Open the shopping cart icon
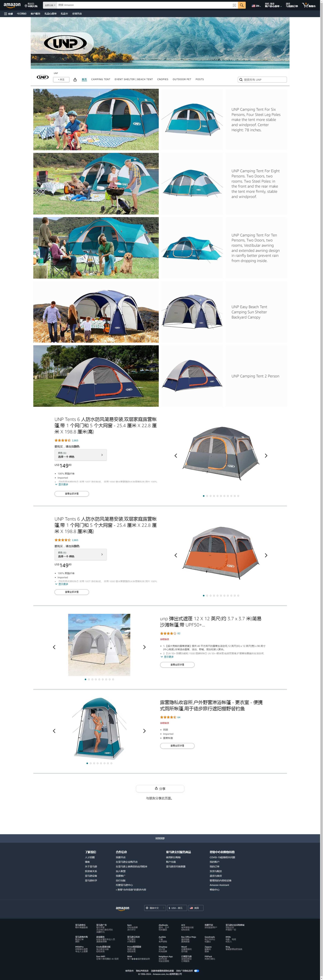 pos(309,5)
